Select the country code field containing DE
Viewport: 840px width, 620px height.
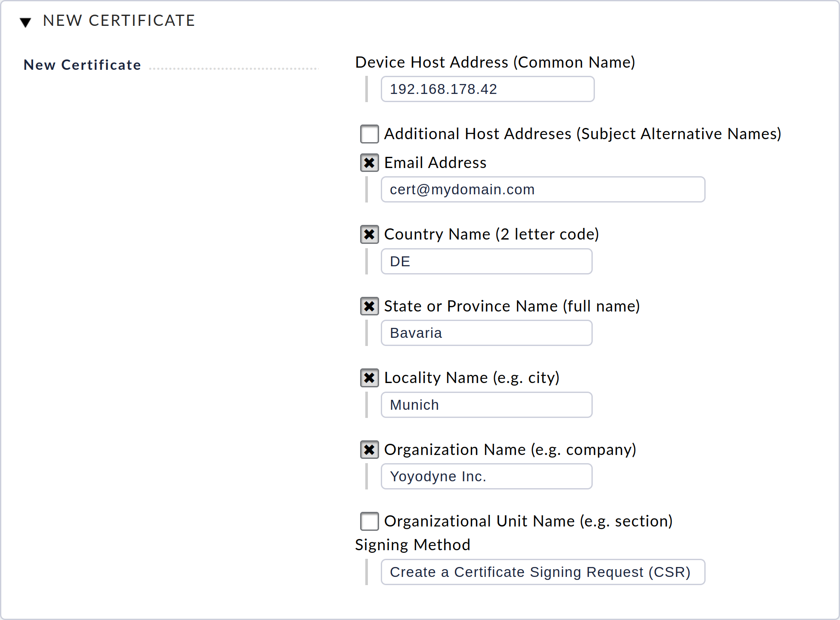486,261
